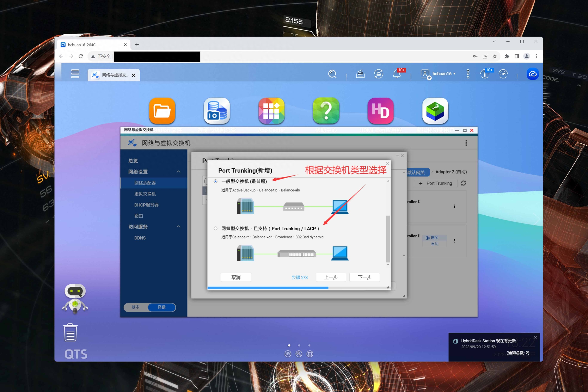Click the 下一步 next button
This screenshot has width=588, height=392.
[365, 277]
